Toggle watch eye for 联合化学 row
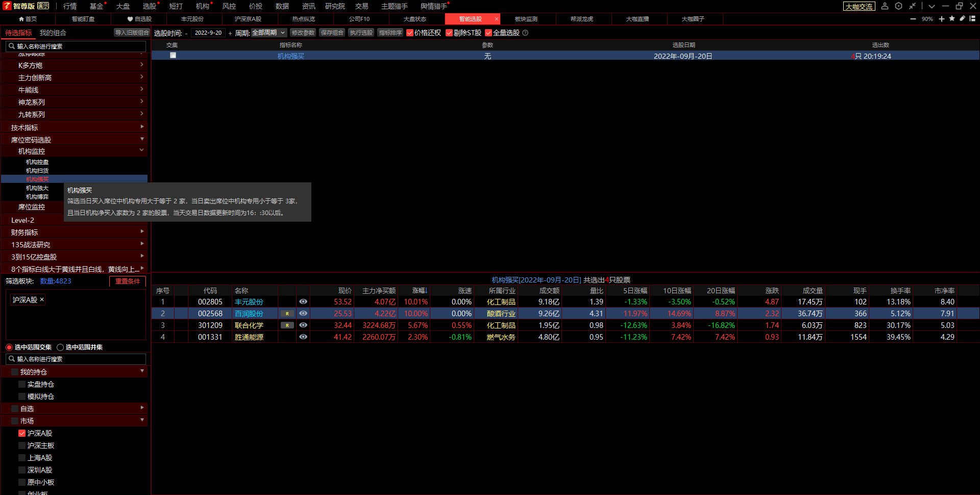The image size is (980, 495). (303, 325)
